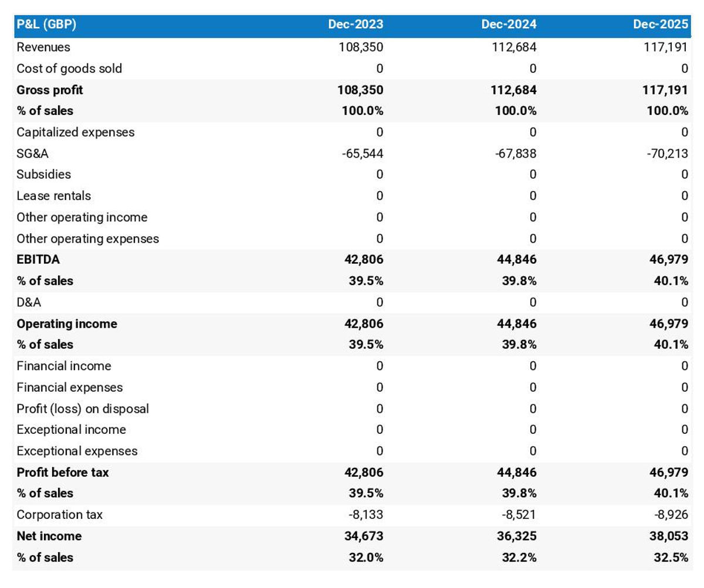The width and height of the screenshot is (704, 588).
Task: Click Dec-2023 Revenues value 108,350
Action: (x=361, y=47)
